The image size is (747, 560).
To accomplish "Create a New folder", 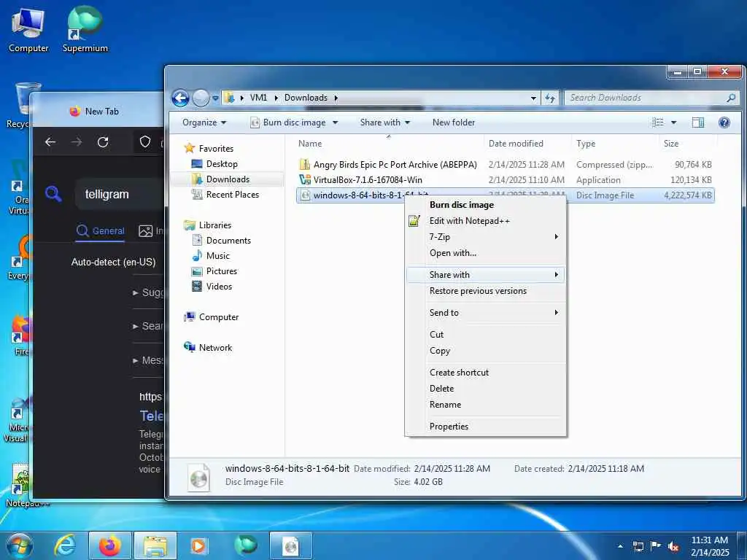I will click(x=454, y=122).
